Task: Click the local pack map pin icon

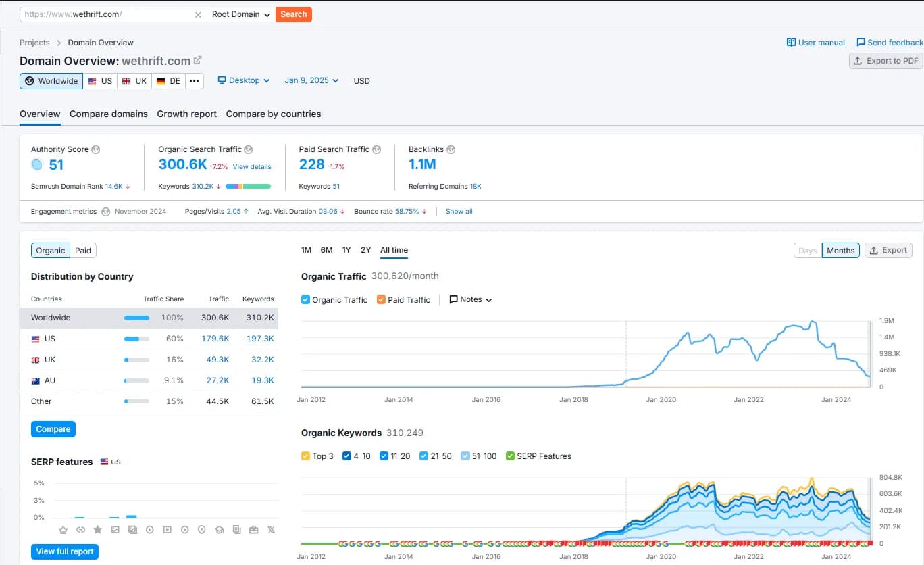Action: 202,530
